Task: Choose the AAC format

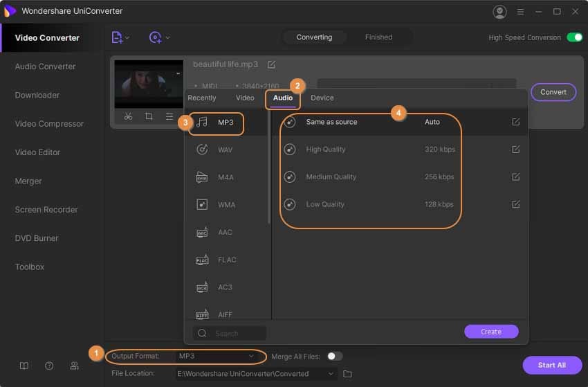Action: pyautogui.click(x=227, y=232)
